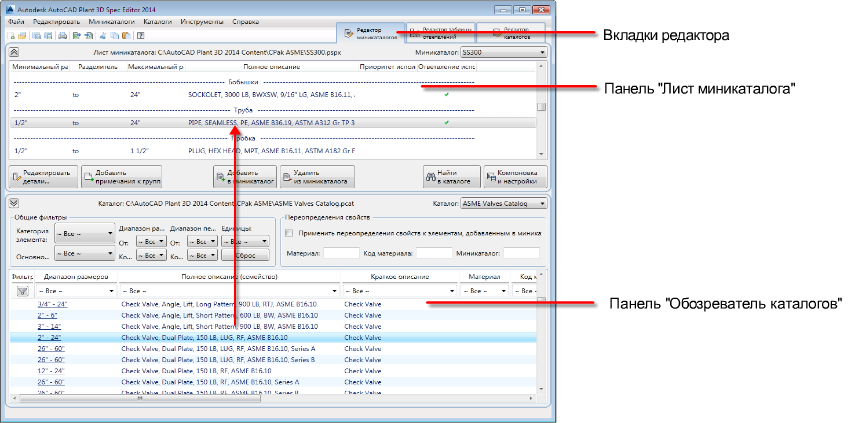This screenshot has height=423, width=855.
Task: Open the Категория элемента dropdown
Action: point(84,233)
